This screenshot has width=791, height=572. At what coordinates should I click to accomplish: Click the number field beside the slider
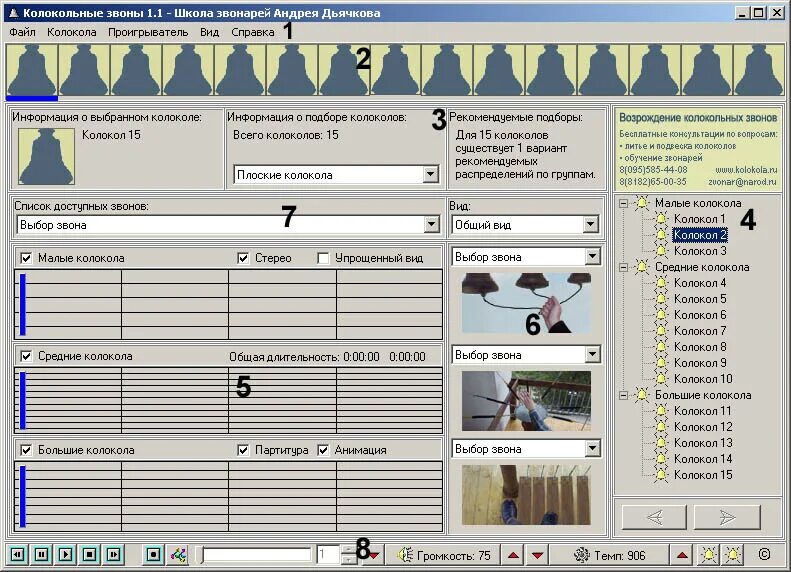(328, 555)
